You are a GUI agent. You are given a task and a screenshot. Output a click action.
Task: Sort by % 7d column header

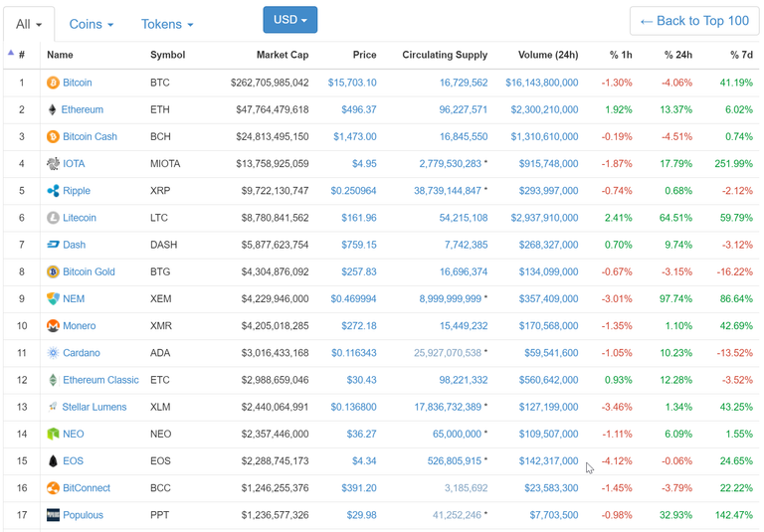point(741,55)
